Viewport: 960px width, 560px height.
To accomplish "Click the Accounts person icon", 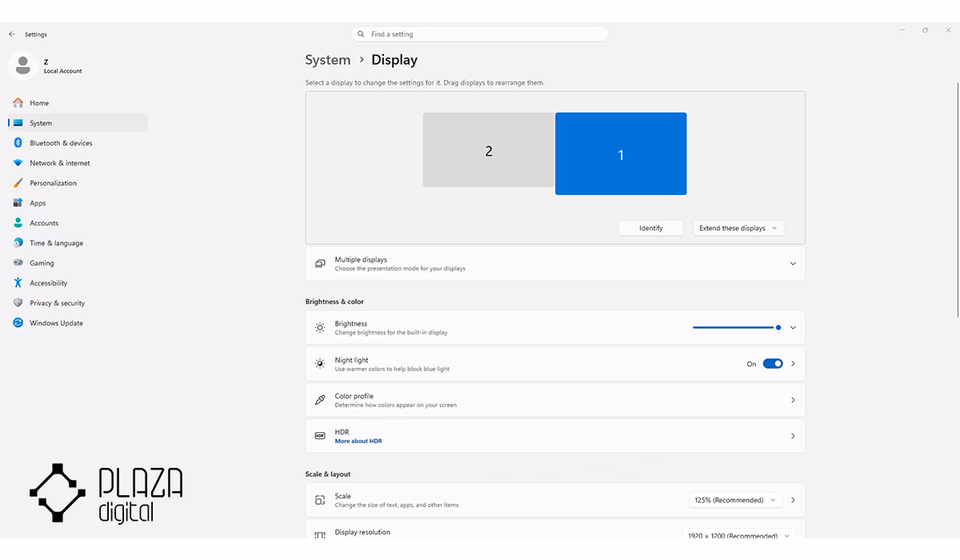I will (x=18, y=223).
